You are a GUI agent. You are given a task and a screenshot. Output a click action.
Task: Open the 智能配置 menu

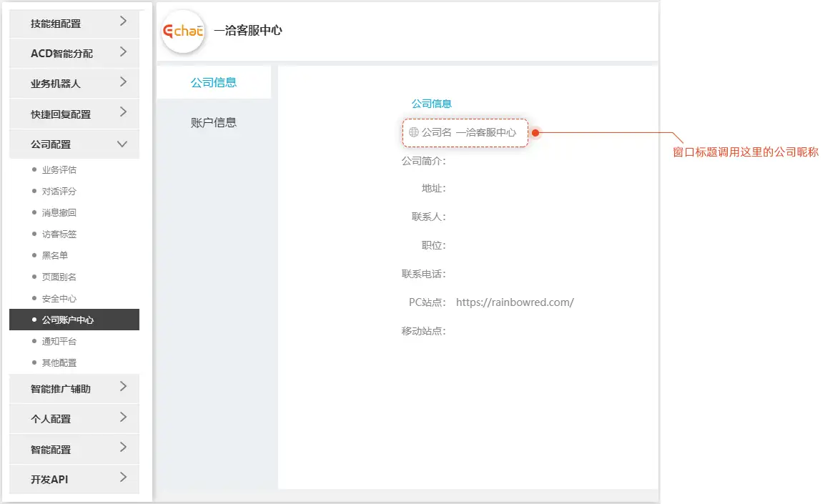click(x=74, y=450)
